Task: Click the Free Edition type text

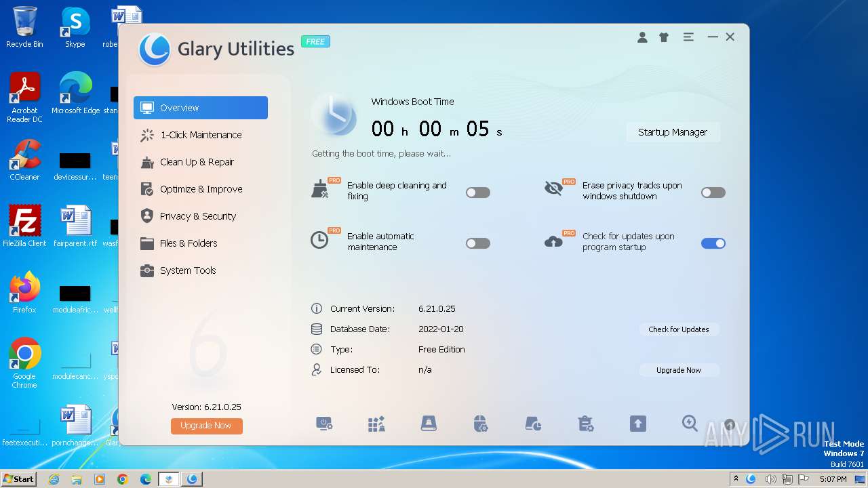Action: point(441,349)
